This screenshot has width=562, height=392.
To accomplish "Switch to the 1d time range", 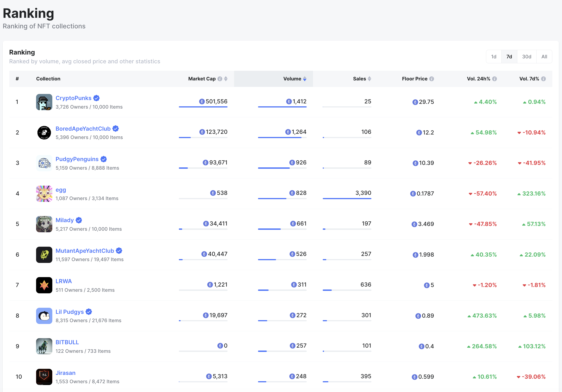I will pos(494,57).
